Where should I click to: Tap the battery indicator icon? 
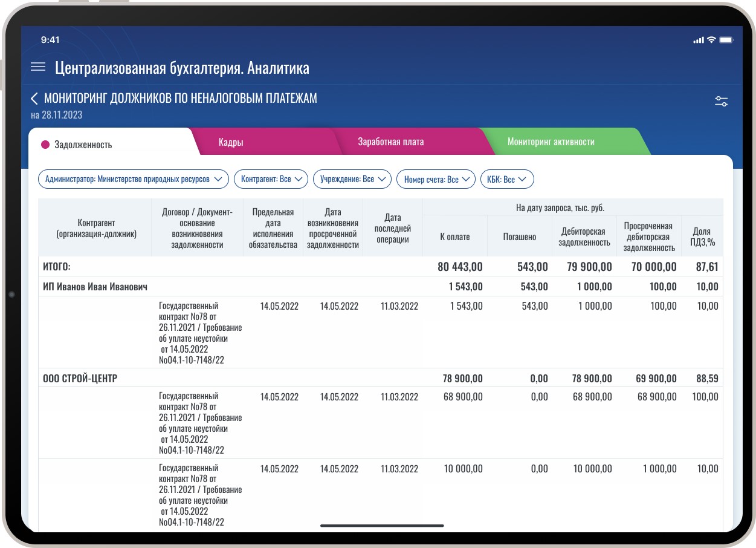[x=726, y=40]
